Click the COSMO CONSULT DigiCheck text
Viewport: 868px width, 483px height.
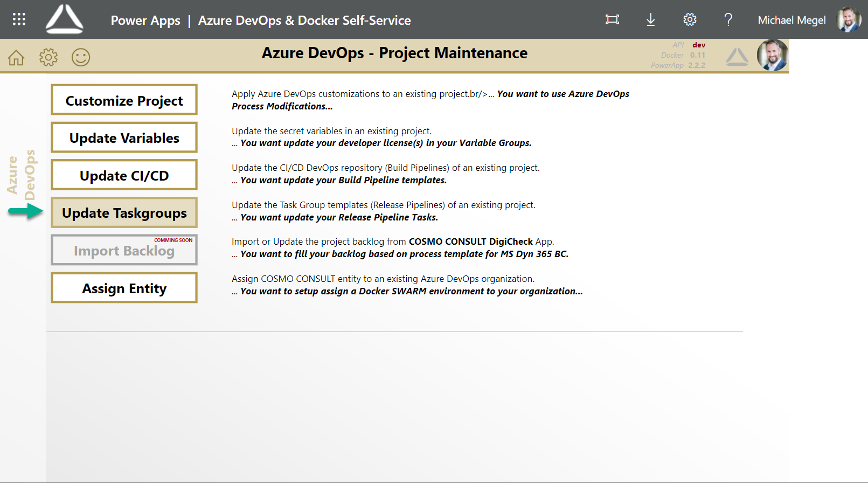pos(471,241)
